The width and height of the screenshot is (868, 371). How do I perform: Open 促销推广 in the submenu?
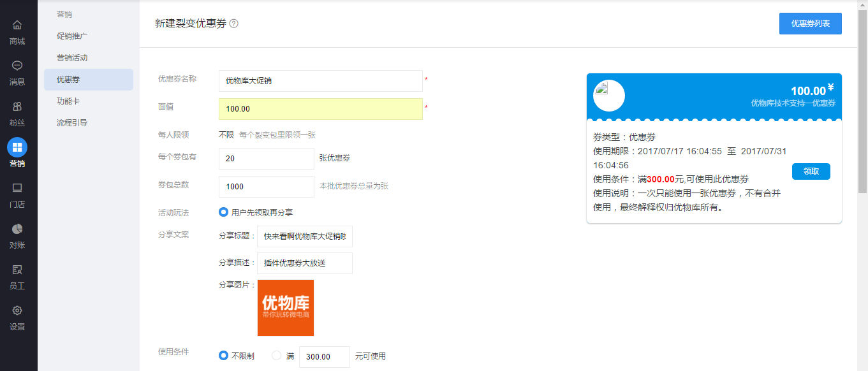[72, 36]
